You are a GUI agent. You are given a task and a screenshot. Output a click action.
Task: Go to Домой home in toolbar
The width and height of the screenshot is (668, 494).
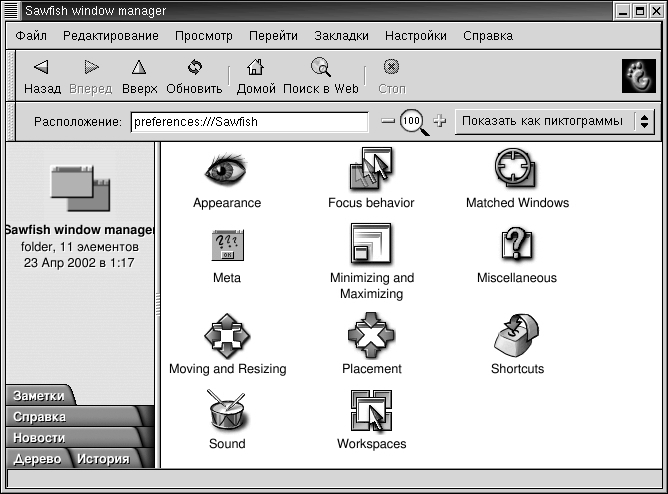(256, 76)
